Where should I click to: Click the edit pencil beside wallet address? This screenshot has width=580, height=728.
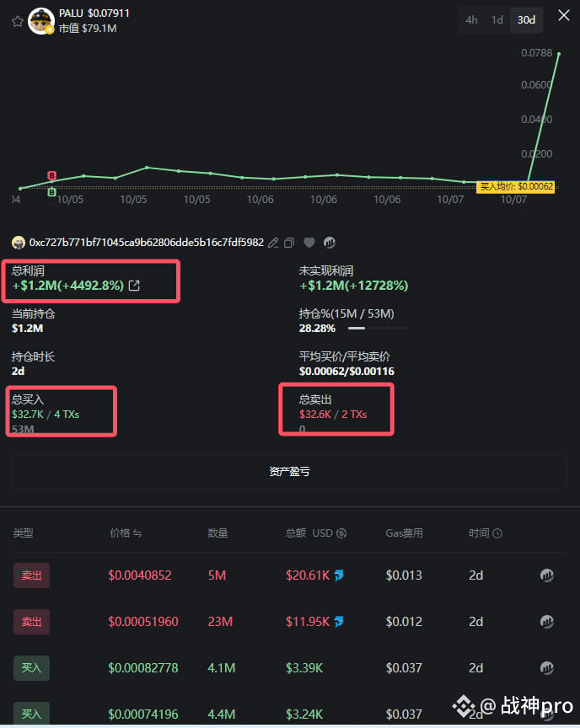tap(273, 243)
